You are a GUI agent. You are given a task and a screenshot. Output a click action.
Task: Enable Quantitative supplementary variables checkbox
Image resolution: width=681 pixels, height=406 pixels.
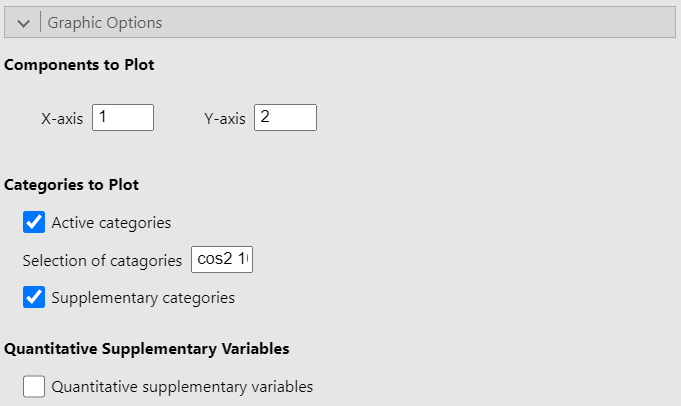point(34,386)
